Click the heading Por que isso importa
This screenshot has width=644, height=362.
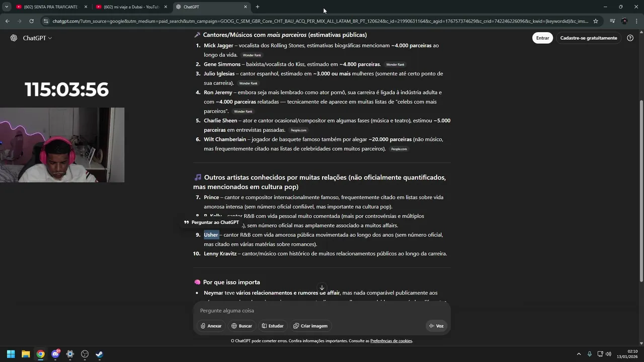[x=231, y=283]
